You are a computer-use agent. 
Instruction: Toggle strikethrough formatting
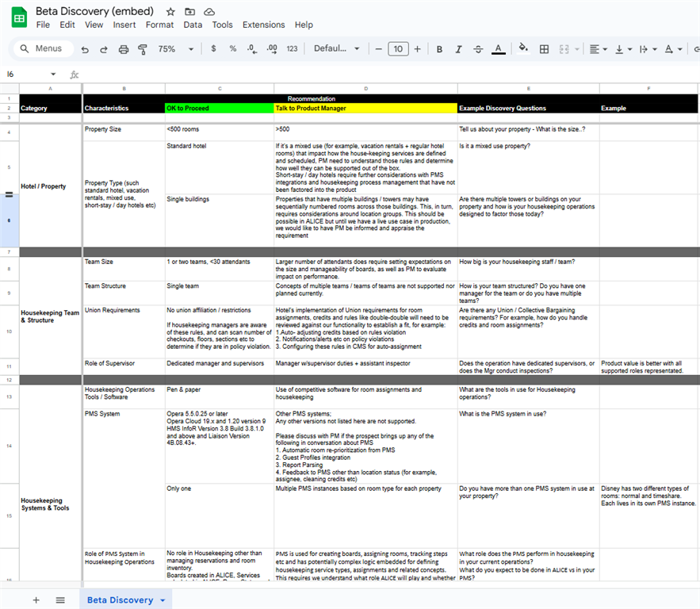(x=478, y=49)
